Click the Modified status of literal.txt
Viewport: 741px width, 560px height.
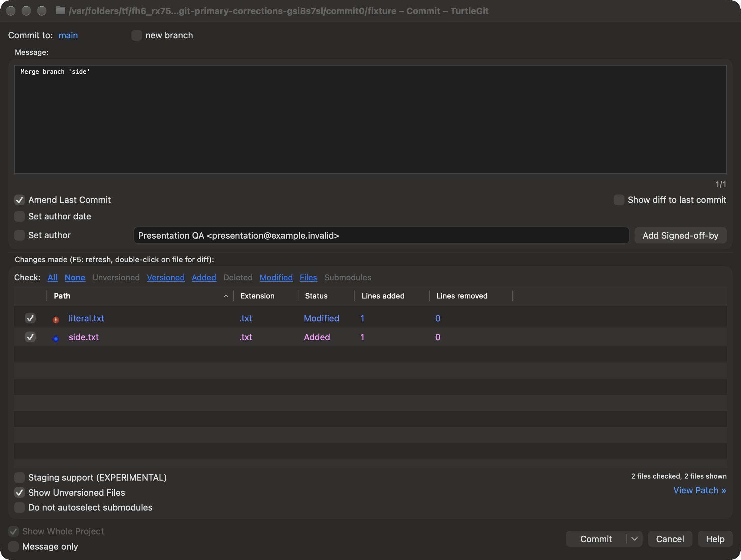pyautogui.click(x=321, y=318)
